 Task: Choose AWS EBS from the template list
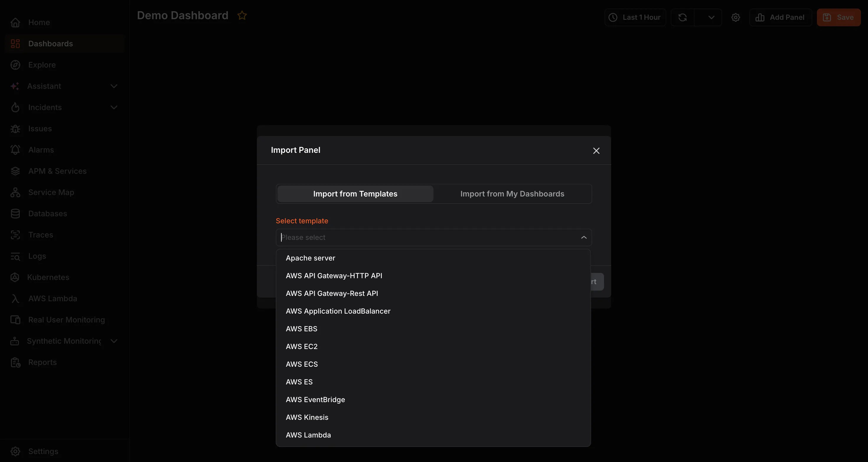pos(433,329)
